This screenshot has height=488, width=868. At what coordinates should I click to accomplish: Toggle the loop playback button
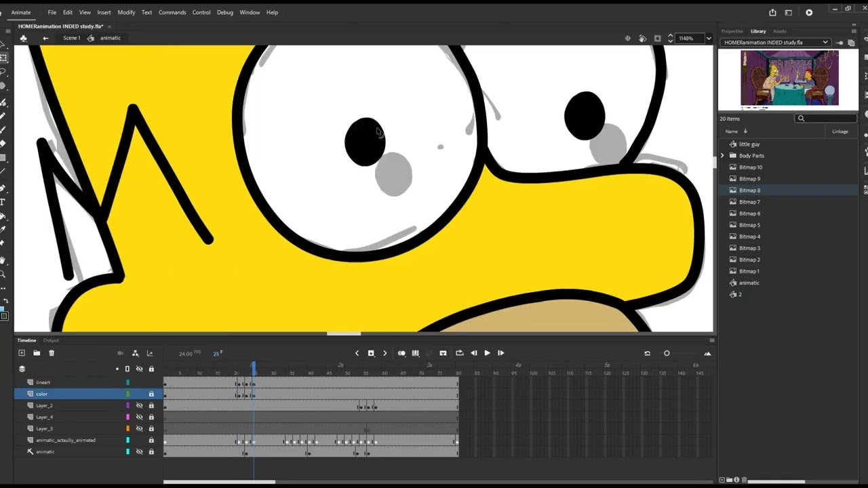(459, 353)
